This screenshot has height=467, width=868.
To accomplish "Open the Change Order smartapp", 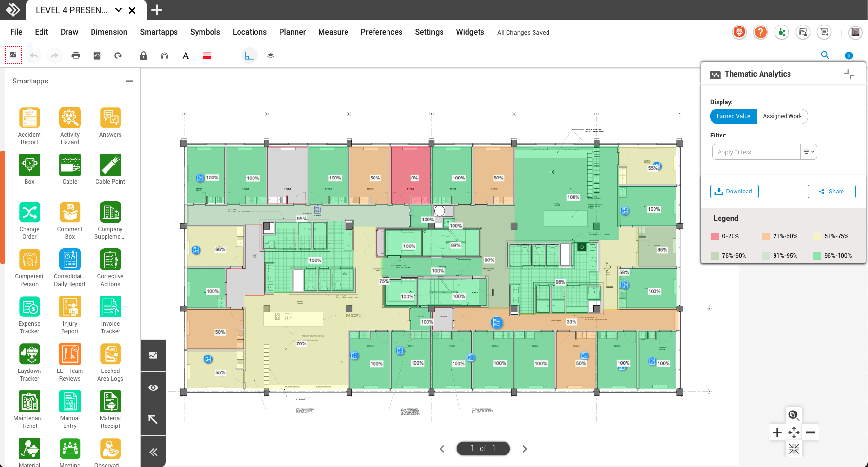I will point(29,212).
